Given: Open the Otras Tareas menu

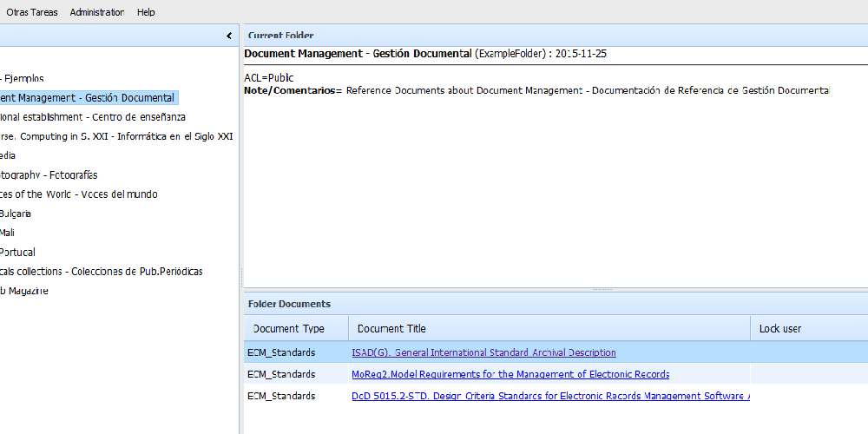Looking at the screenshot, I should [32, 12].
